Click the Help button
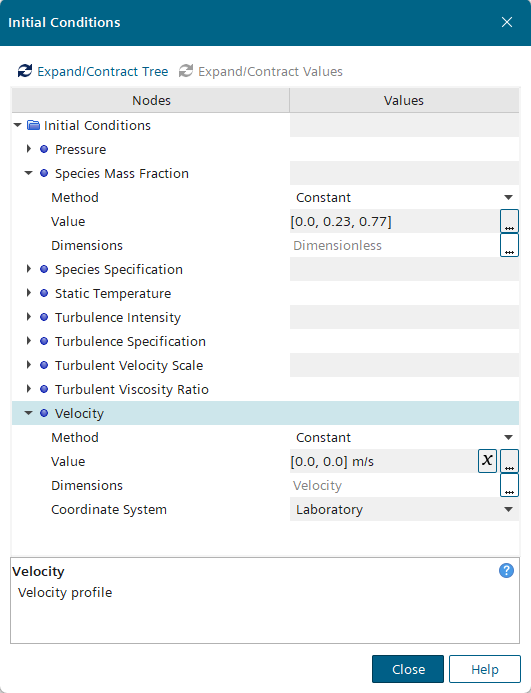Viewport: 531px width, 693px height. tap(485, 669)
